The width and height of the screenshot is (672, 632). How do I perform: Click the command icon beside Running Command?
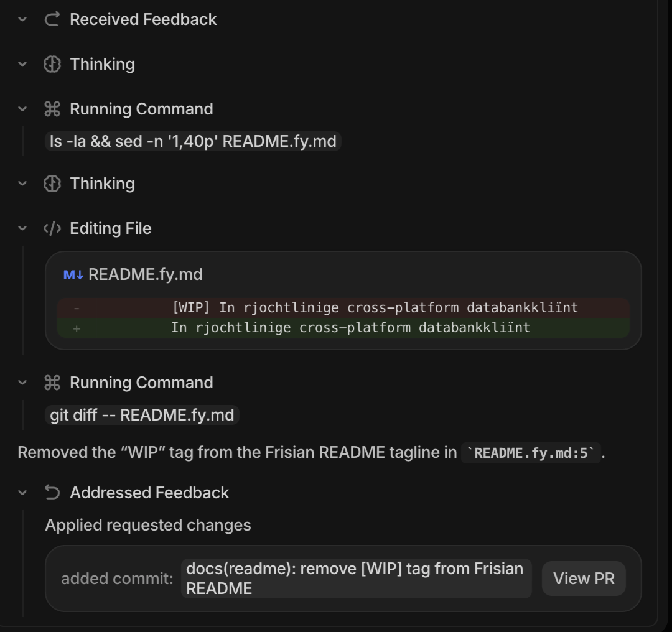[x=52, y=109]
